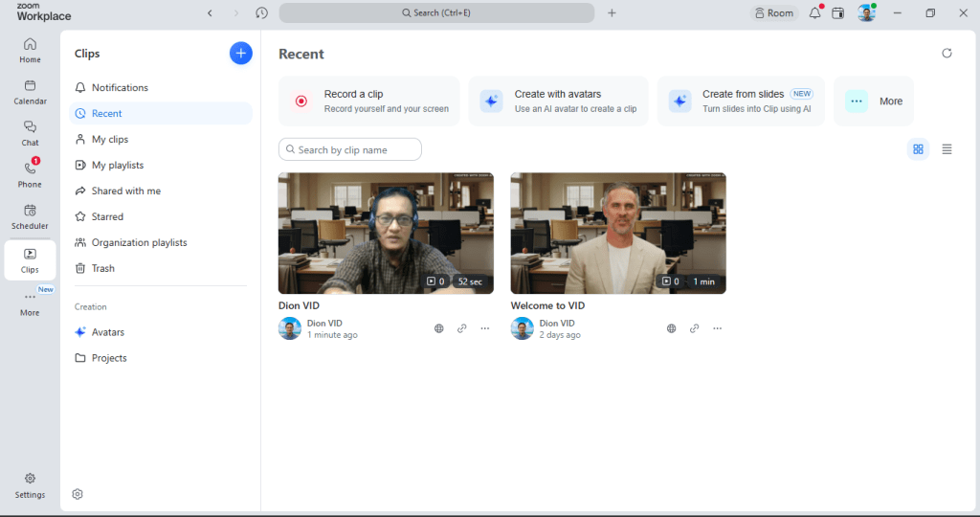The height and width of the screenshot is (517, 980).
Task: Copy link icon for Dion VID clip
Action: pyautogui.click(x=462, y=328)
